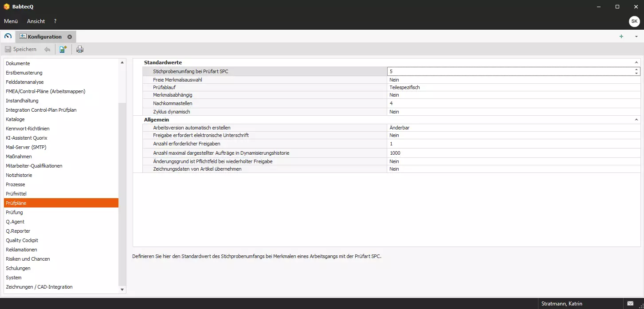Image resolution: width=644 pixels, height=309 pixels.
Task: Select Kataloge in the list
Action: [x=61, y=119]
